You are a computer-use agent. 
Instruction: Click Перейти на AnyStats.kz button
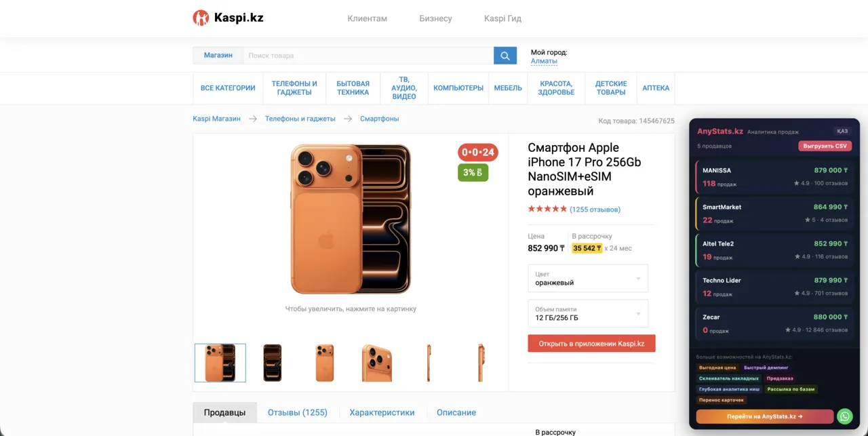pyautogui.click(x=764, y=416)
